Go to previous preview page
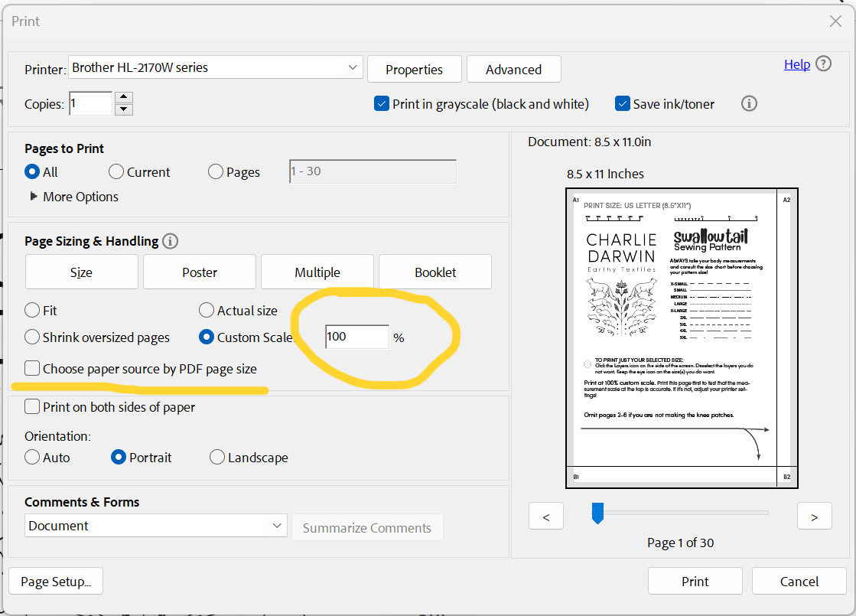856x616 pixels. coord(546,517)
